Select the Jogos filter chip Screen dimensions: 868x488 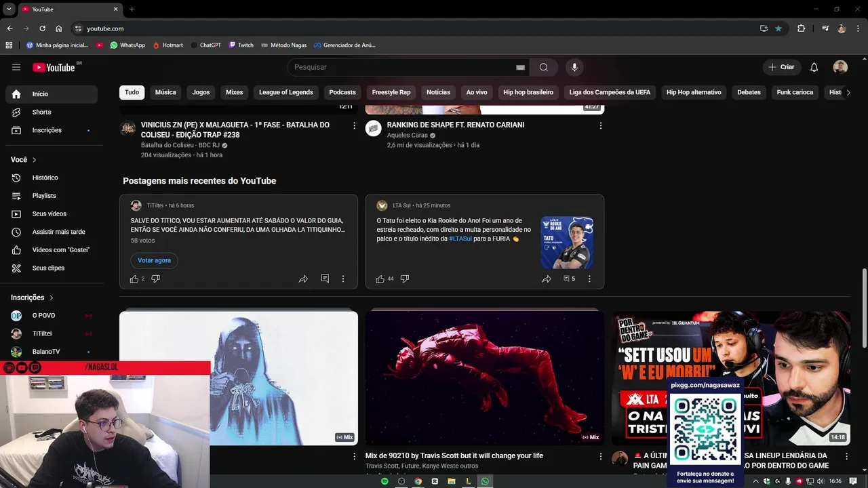[x=201, y=92]
